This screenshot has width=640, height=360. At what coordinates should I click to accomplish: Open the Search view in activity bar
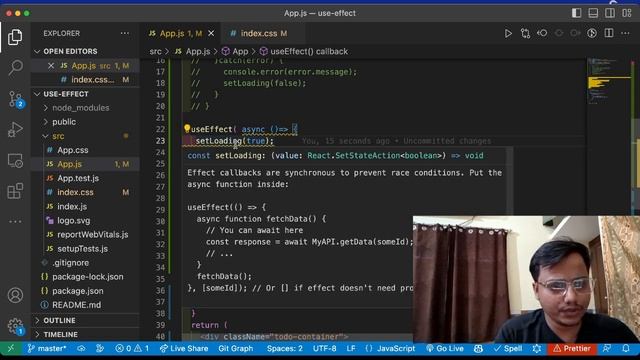point(15,67)
